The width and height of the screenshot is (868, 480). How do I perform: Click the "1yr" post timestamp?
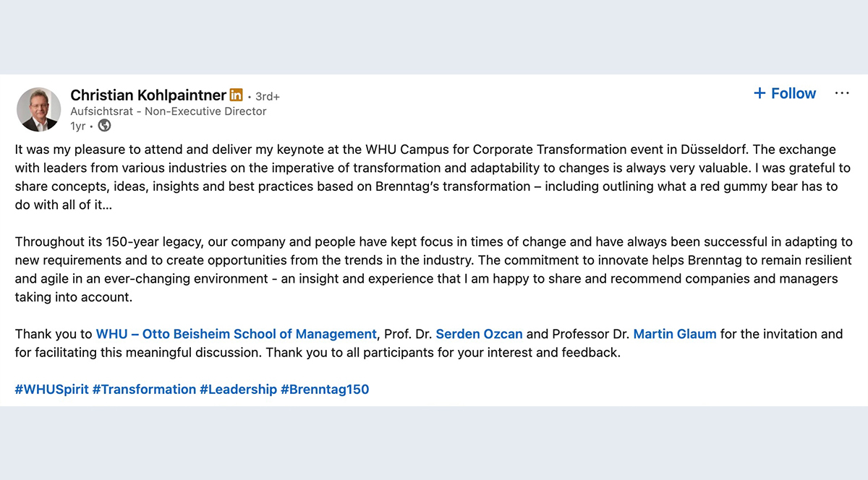point(78,126)
